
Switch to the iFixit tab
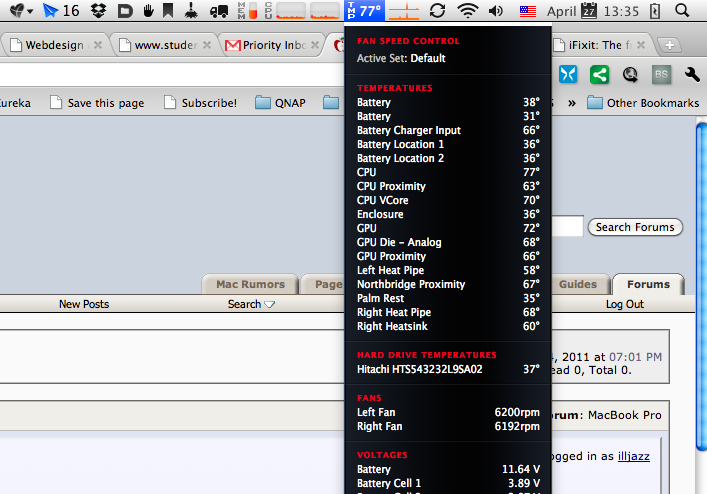601,45
